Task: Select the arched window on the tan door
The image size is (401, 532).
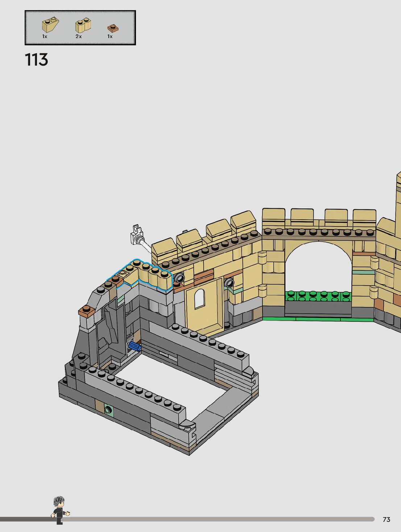Action: click(199, 299)
